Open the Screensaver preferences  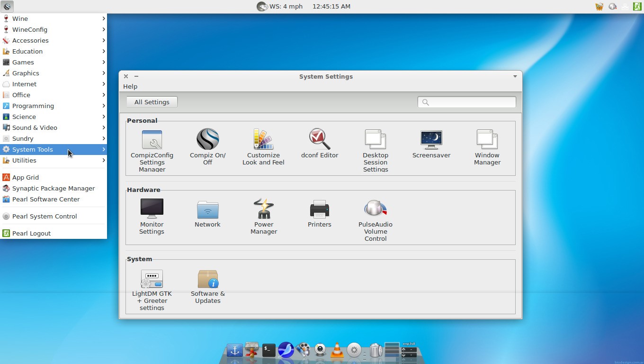coord(431,142)
